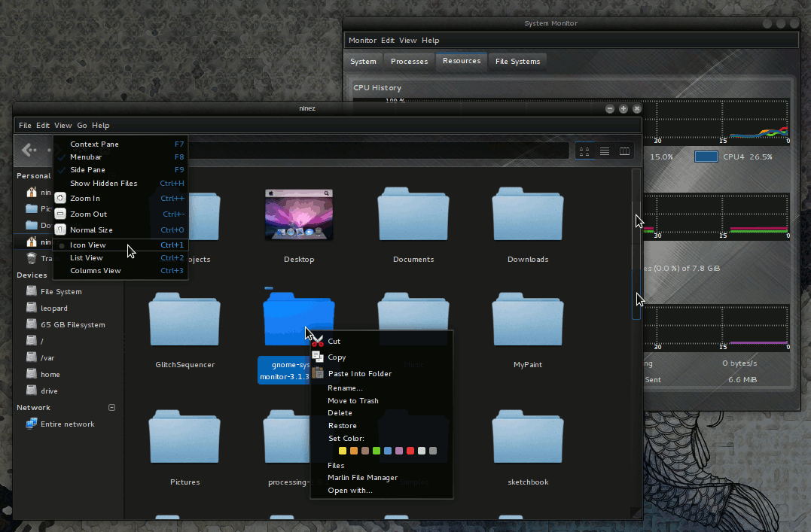Select the sketchbook folder icon

(x=528, y=437)
